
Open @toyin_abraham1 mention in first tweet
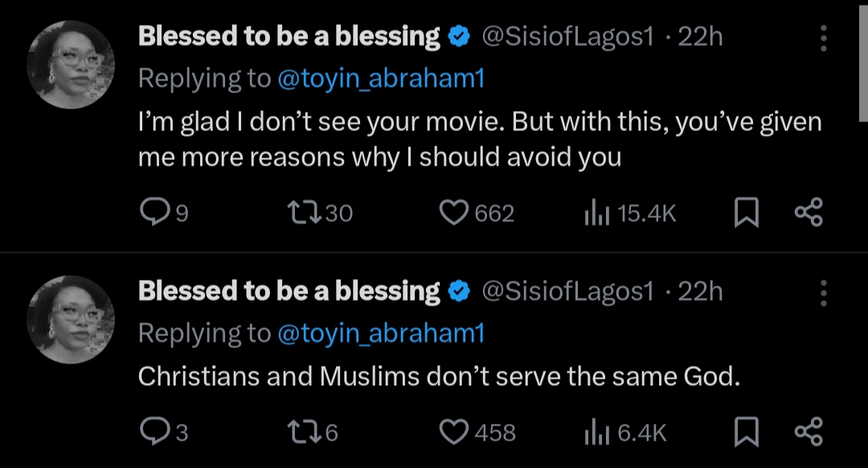380,78
